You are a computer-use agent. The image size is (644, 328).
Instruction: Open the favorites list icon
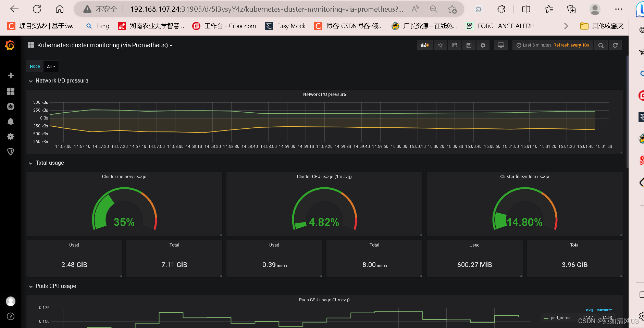pos(549,9)
